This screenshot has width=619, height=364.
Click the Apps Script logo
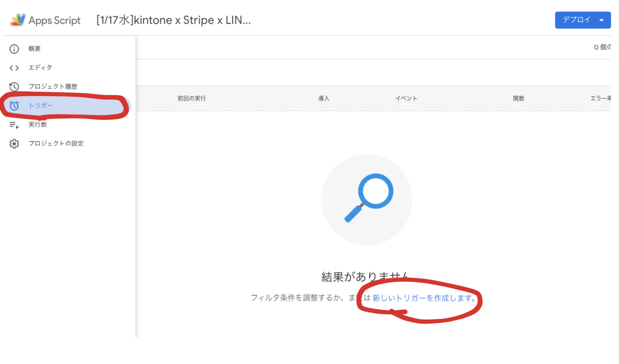18,20
